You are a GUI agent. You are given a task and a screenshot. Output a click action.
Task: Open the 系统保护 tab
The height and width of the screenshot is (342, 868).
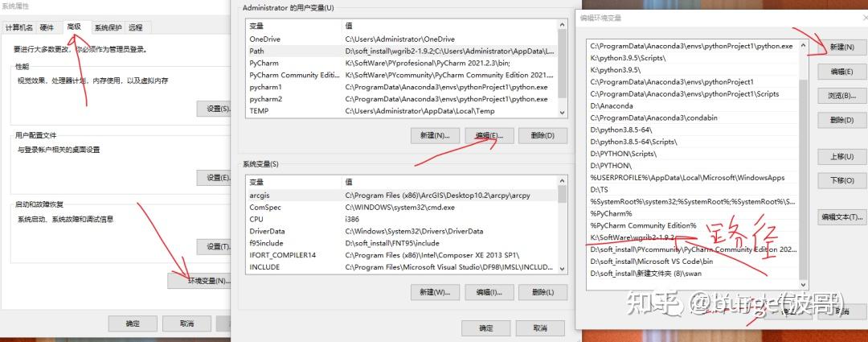tap(108, 27)
